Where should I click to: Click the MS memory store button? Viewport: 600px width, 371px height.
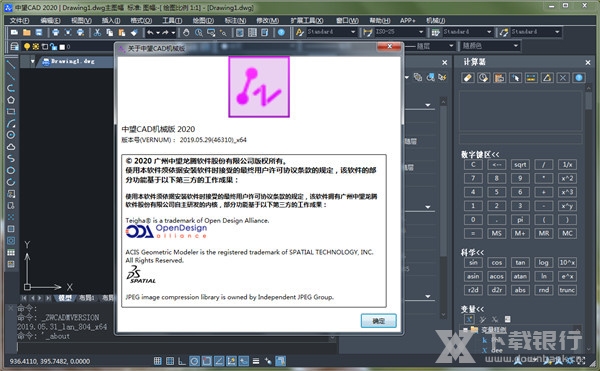point(497,233)
